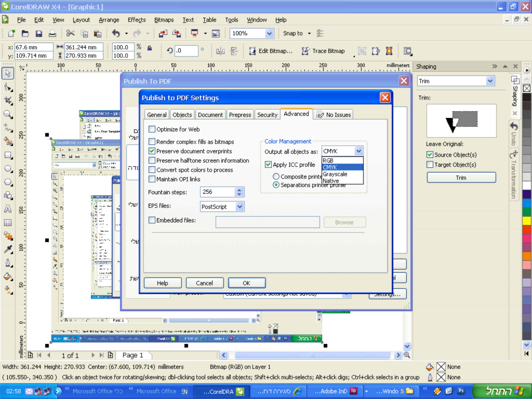Pick the yellow swatch in color palette
The image size is (532, 399).
(527, 220)
